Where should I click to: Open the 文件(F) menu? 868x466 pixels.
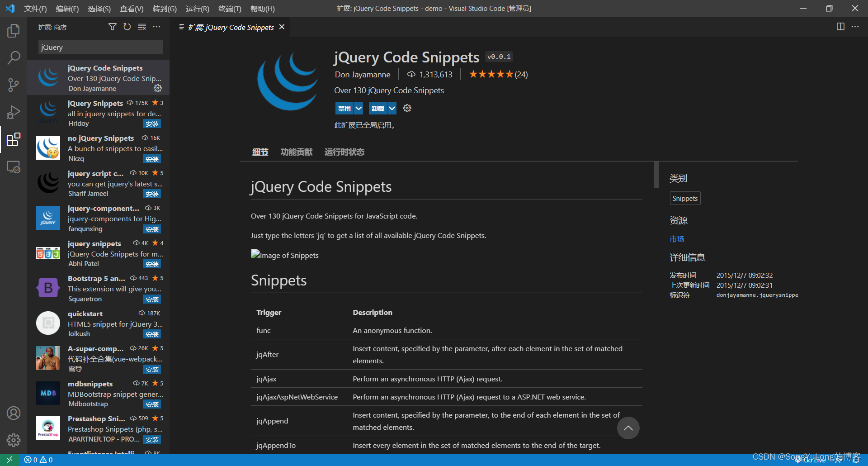35,9
